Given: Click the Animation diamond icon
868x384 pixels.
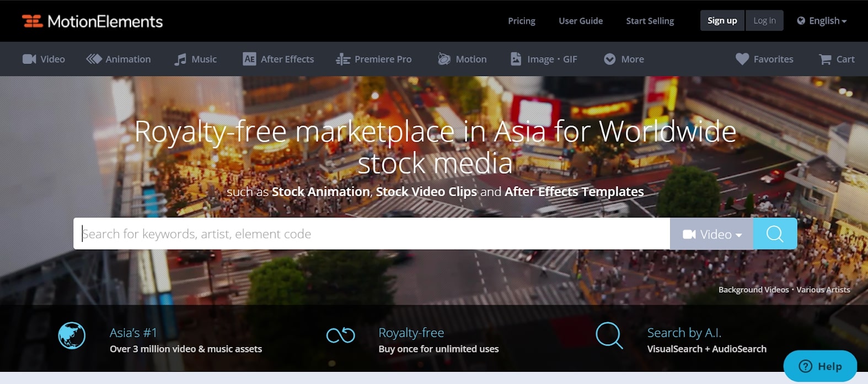Looking at the screenshot, I should [94, 59].
